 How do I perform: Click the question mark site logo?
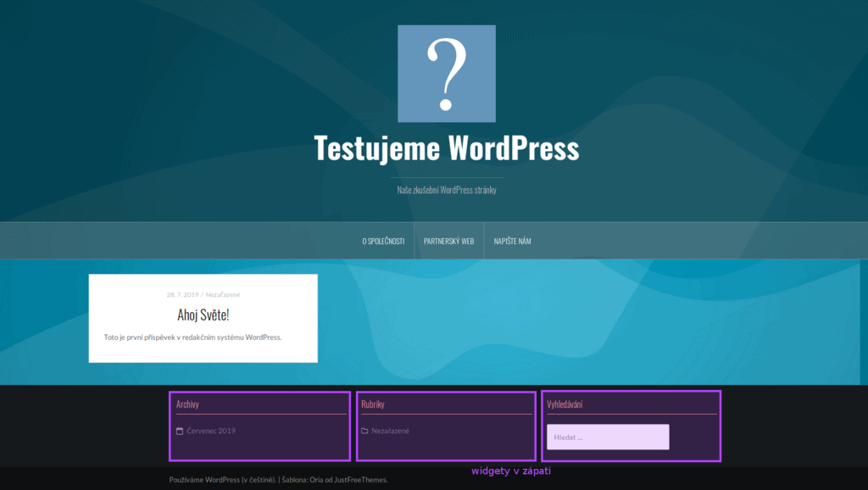tap(447, 74)
